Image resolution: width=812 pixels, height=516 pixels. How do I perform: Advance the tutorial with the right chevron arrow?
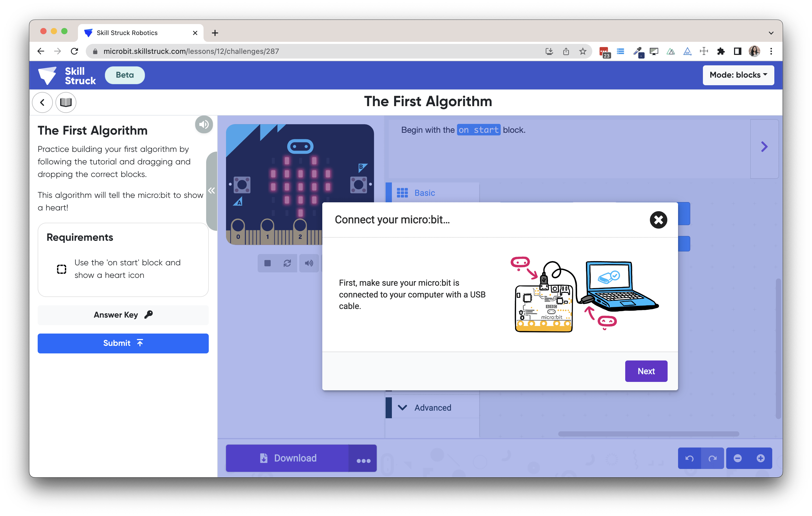tap(764, 147)
